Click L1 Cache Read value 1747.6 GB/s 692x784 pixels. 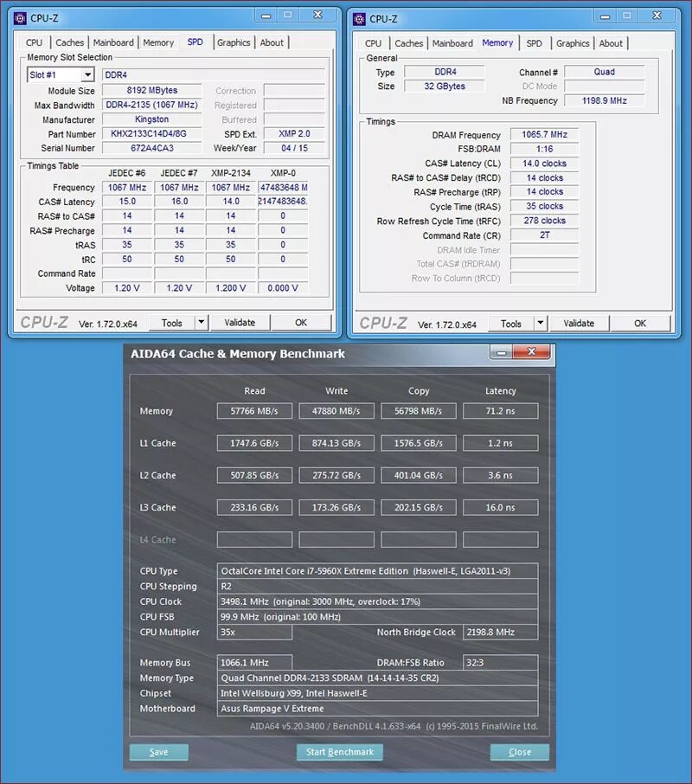[254, 443]
